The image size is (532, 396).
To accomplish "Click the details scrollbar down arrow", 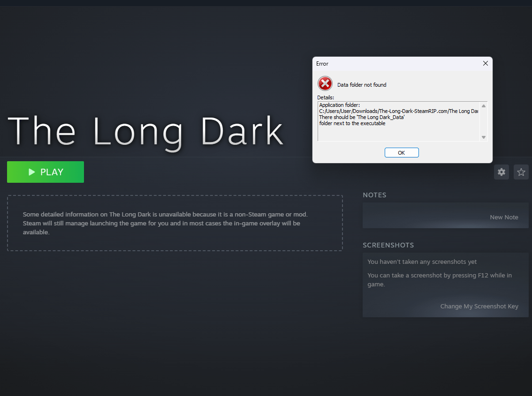I will coord(484,137).
